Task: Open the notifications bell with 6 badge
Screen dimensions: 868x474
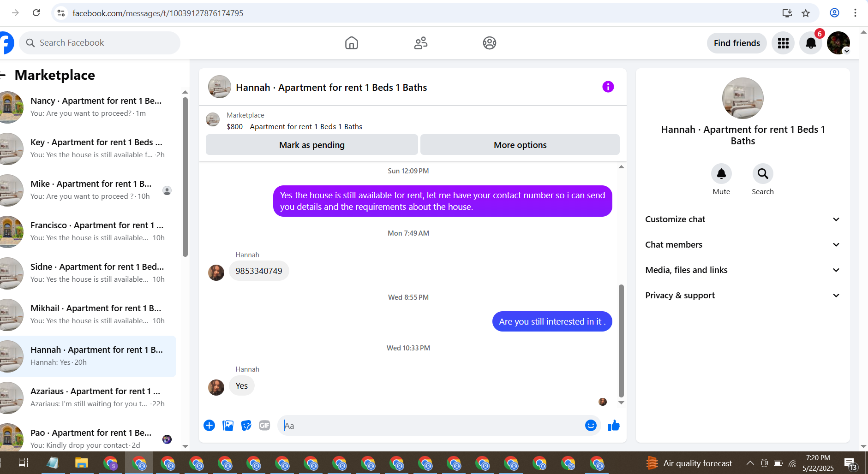Action: coord(811,43)
